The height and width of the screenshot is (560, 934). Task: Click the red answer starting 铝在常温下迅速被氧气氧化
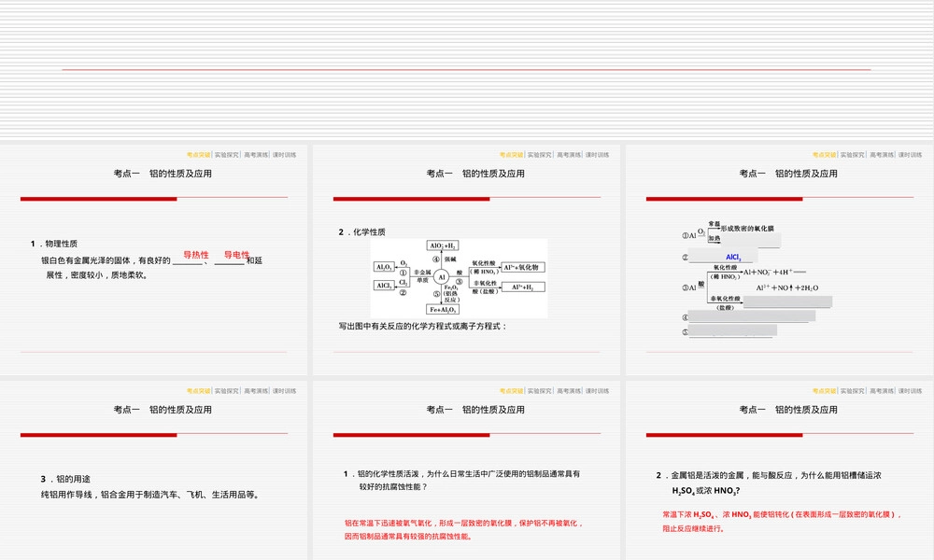(464, 529)
